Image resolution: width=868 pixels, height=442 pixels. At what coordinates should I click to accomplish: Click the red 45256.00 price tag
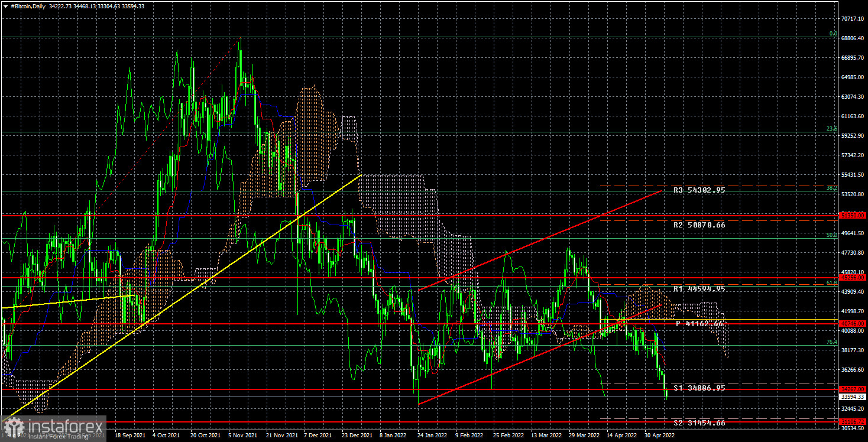coord(853,277)
